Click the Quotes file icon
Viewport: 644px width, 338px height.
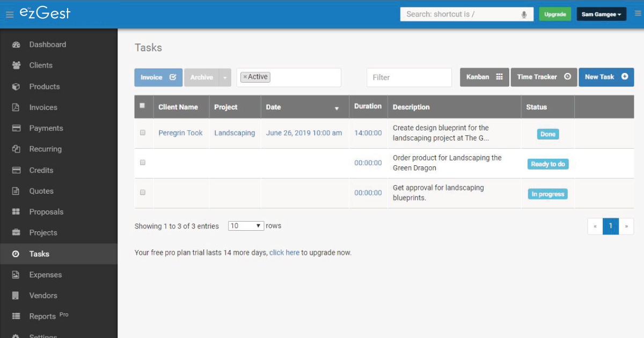(x=16, y=191)
